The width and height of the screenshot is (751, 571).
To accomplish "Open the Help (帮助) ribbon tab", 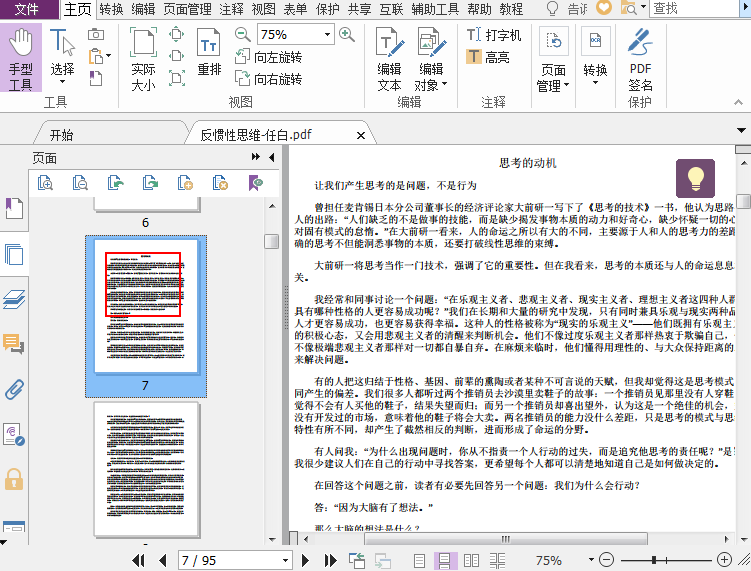I will [x=479, y=9].
